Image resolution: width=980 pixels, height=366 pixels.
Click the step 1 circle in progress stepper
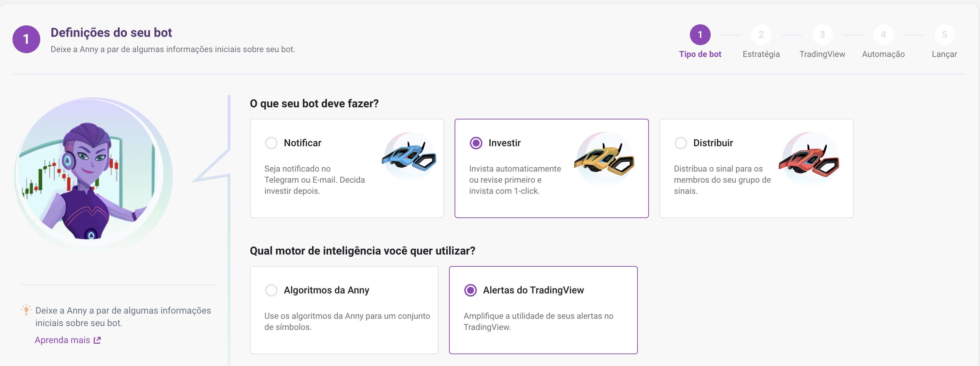(x=700, y=35)
